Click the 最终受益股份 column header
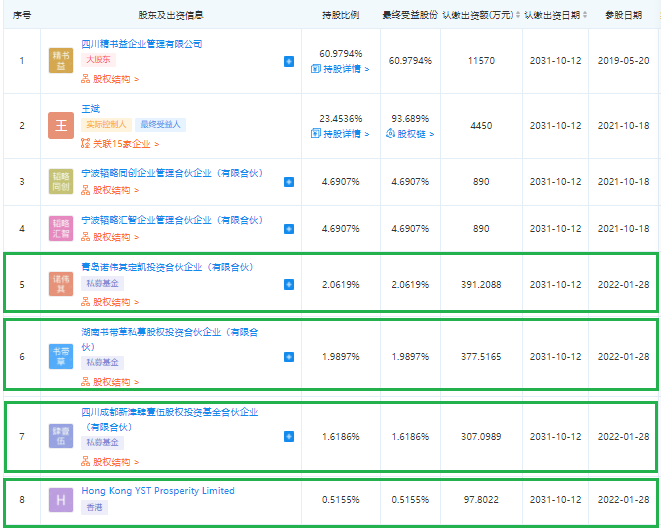The width and height of the screenshot is (661, 529). [x=410, y=15]
